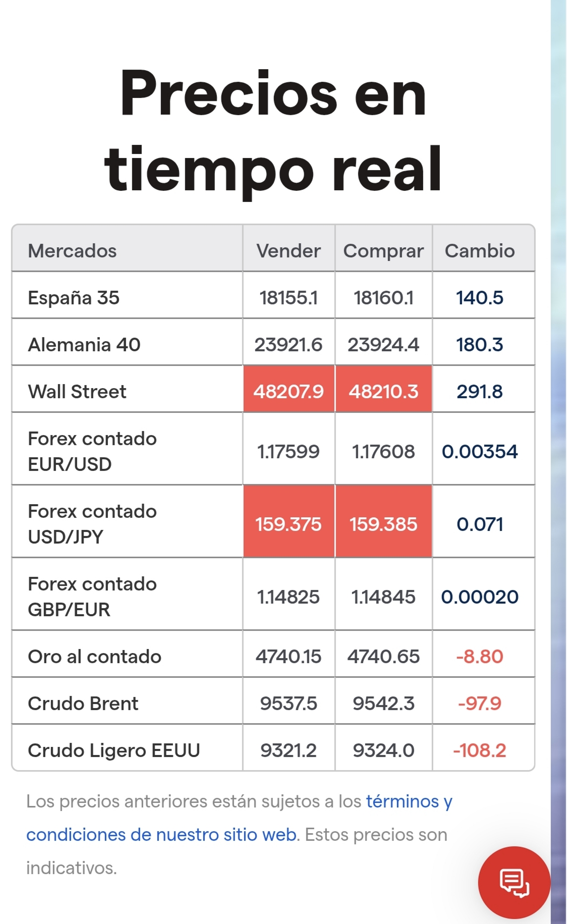Open Forex contado GBP/EUR market
Viewport: 567px width, 924px height.
(x=92, y=596)
